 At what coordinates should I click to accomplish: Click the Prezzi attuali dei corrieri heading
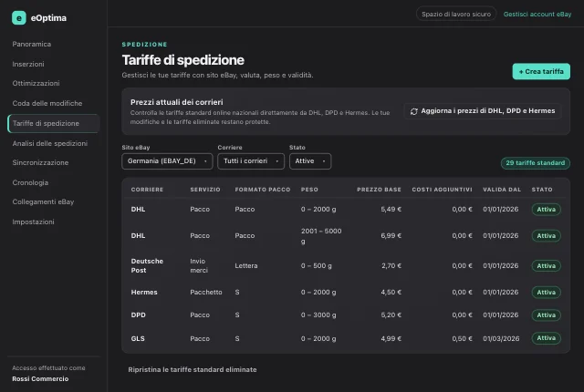pos(176,102)
